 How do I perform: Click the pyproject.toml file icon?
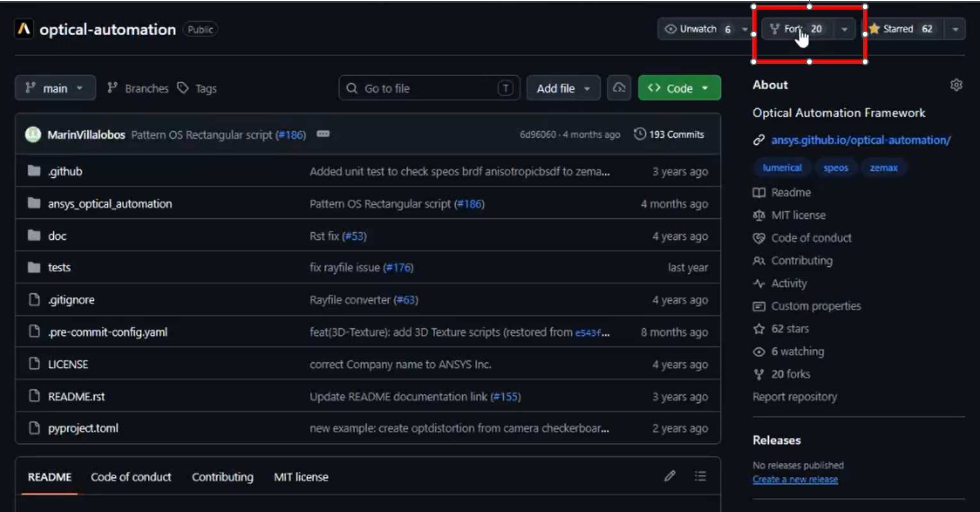[x=35, y=428]
